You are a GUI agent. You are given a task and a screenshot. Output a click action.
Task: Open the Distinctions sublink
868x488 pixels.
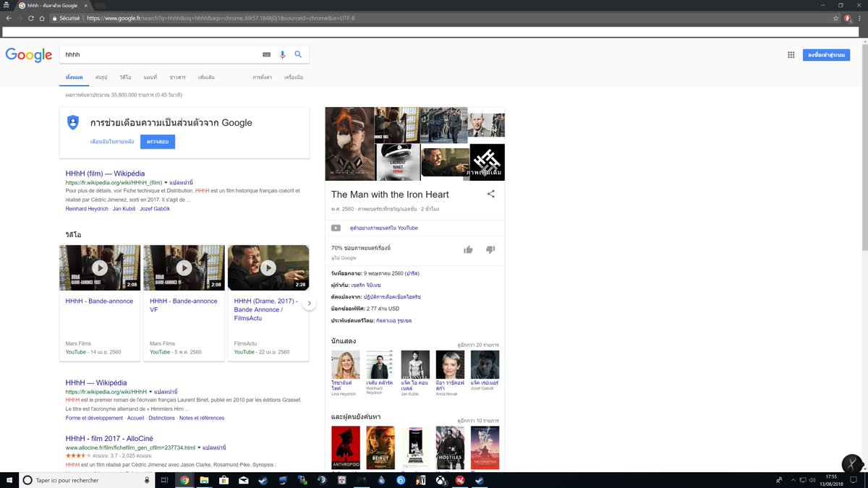click(x=161, y=418)
